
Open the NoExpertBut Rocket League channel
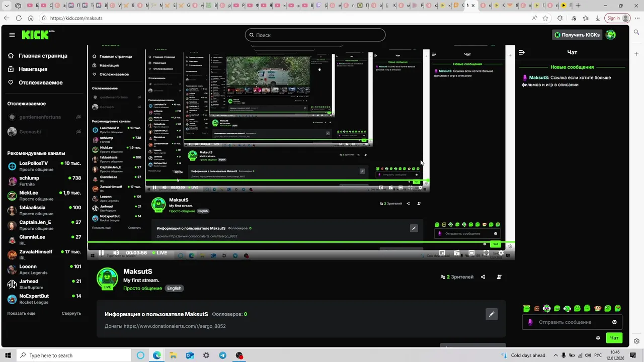coord(44,299)
